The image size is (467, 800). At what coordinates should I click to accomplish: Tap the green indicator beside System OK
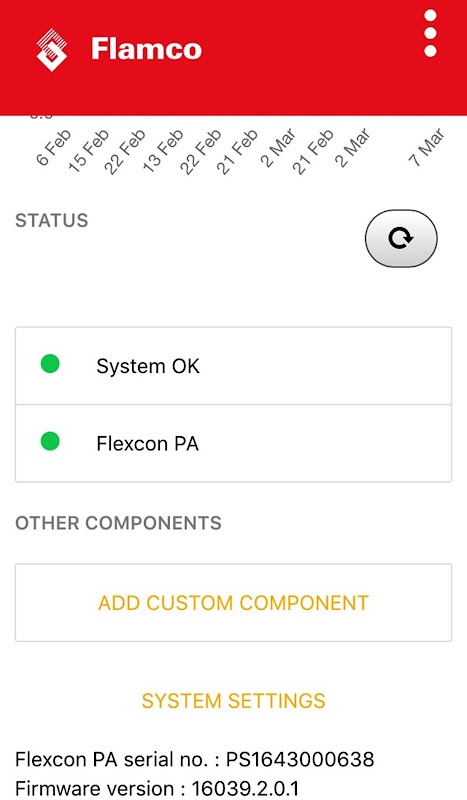(x=50, y=364)
